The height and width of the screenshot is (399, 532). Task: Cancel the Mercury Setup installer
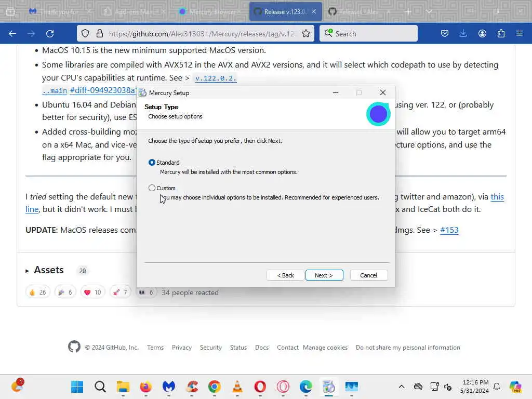point(368,275)
